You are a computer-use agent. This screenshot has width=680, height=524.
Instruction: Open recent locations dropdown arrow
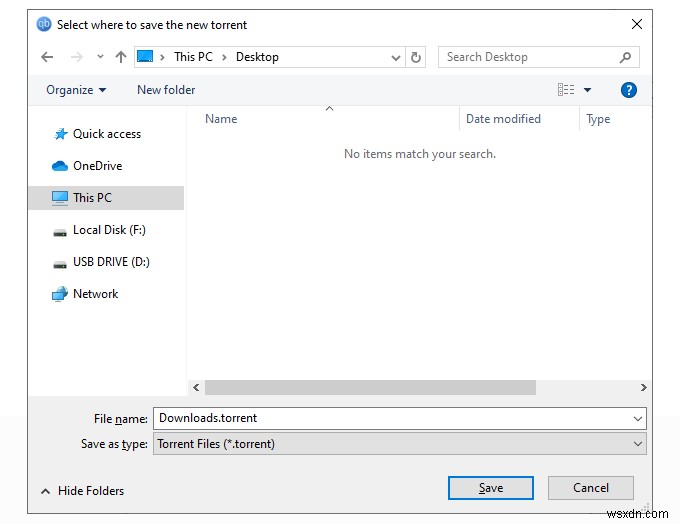coord(100,56)
